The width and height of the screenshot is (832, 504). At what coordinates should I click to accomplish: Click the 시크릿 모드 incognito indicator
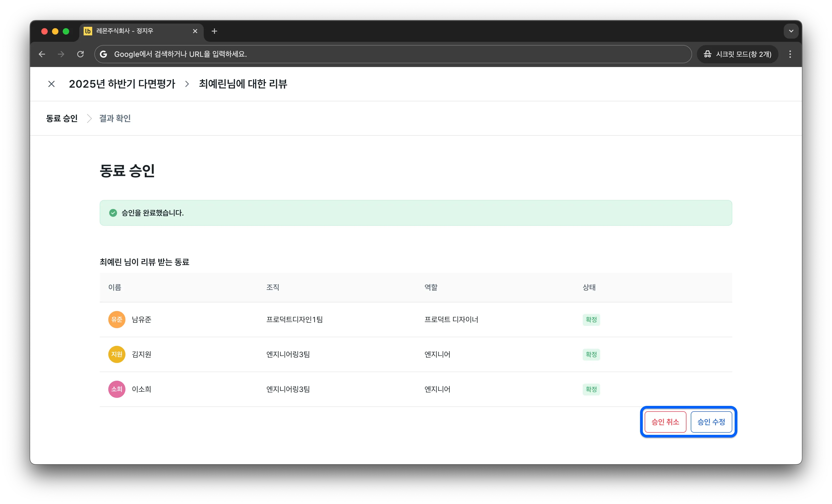click(x=737, y=54)
